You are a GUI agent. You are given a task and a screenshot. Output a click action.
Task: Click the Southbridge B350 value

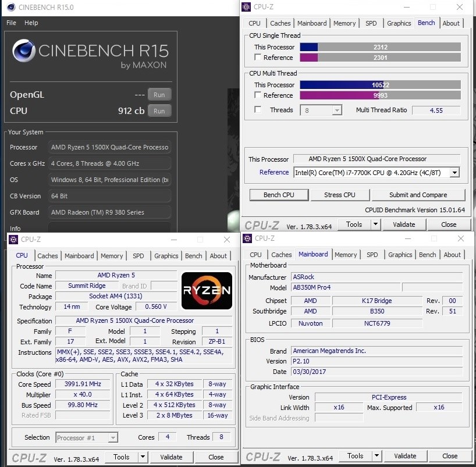tap(377, 311)
